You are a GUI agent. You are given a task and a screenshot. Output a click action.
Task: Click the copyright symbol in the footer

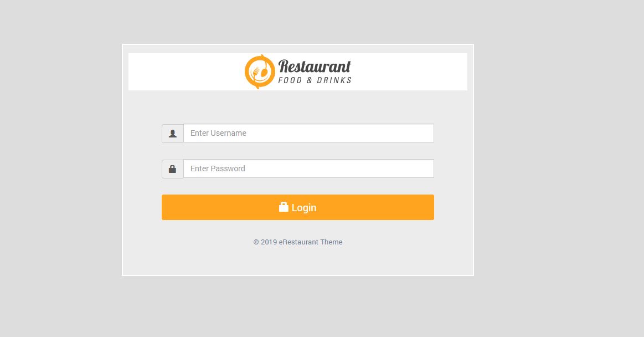point(256,242)
